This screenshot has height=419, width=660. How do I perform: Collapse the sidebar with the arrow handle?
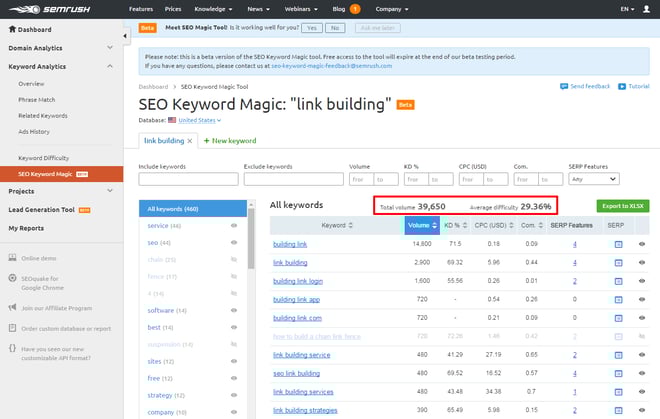[125, 36]
